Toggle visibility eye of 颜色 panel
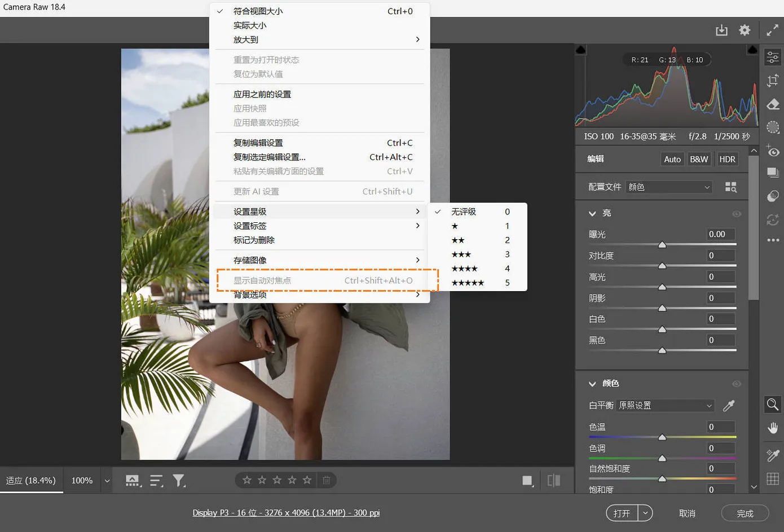This screenshot has height=532, width=784. (x=736, y=384)
